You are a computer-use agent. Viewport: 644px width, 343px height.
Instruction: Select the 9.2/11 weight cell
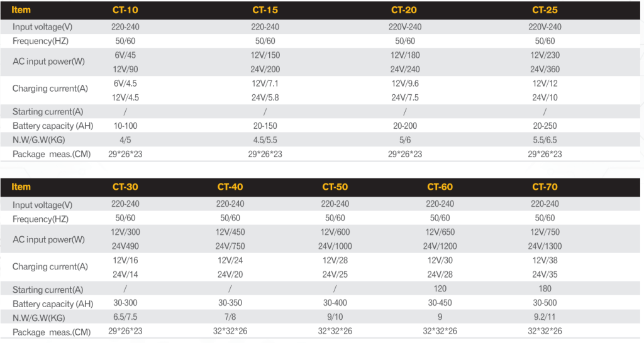click(x=545, y=317)
